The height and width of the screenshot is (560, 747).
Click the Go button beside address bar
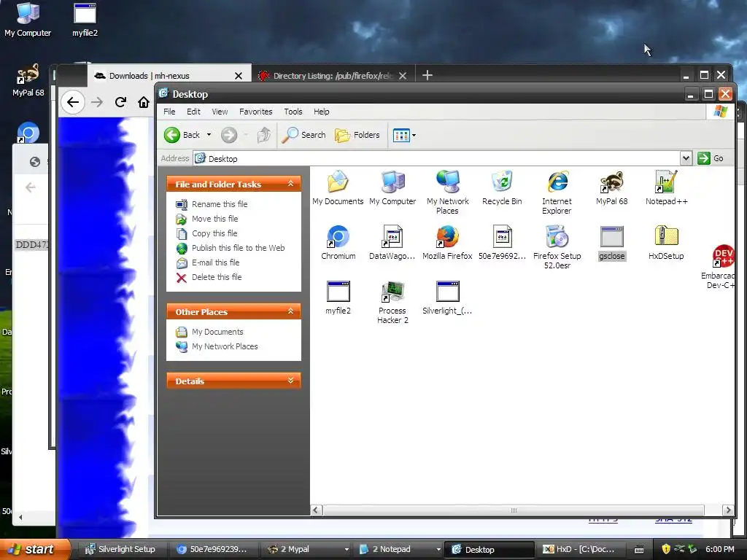click(711, 158)
